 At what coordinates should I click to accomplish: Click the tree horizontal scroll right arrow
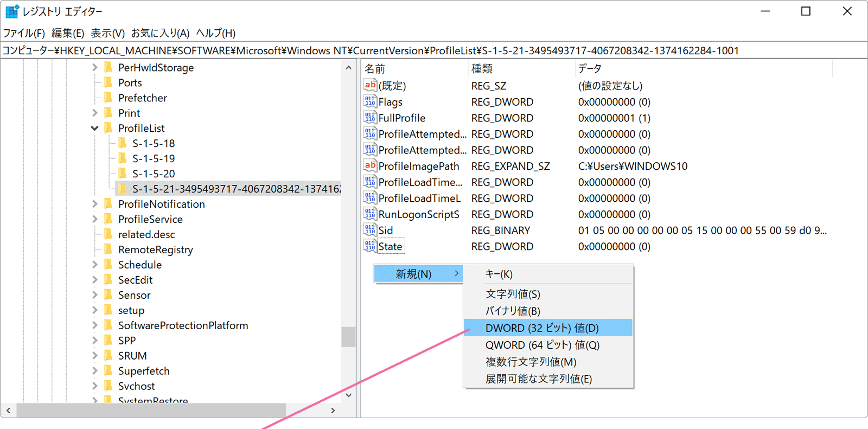pyautogui.click(x=333, y=411)
